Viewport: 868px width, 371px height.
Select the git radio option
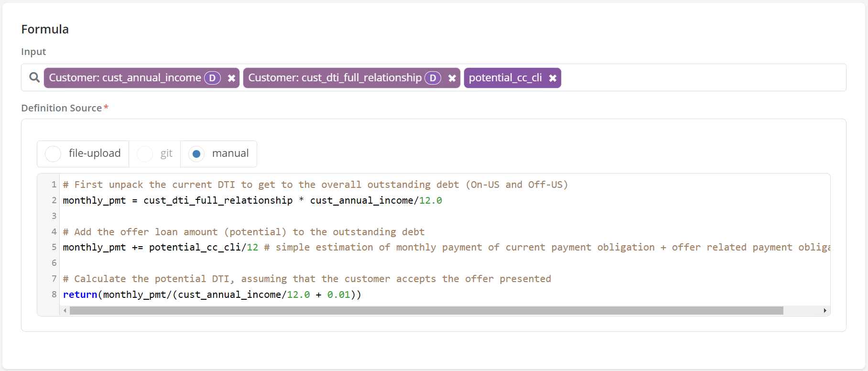click(145, 154)
